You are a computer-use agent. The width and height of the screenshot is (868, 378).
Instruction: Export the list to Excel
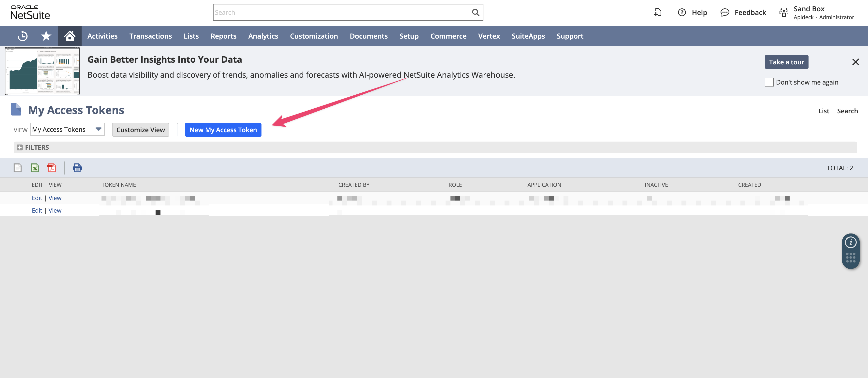click(35, 168)
